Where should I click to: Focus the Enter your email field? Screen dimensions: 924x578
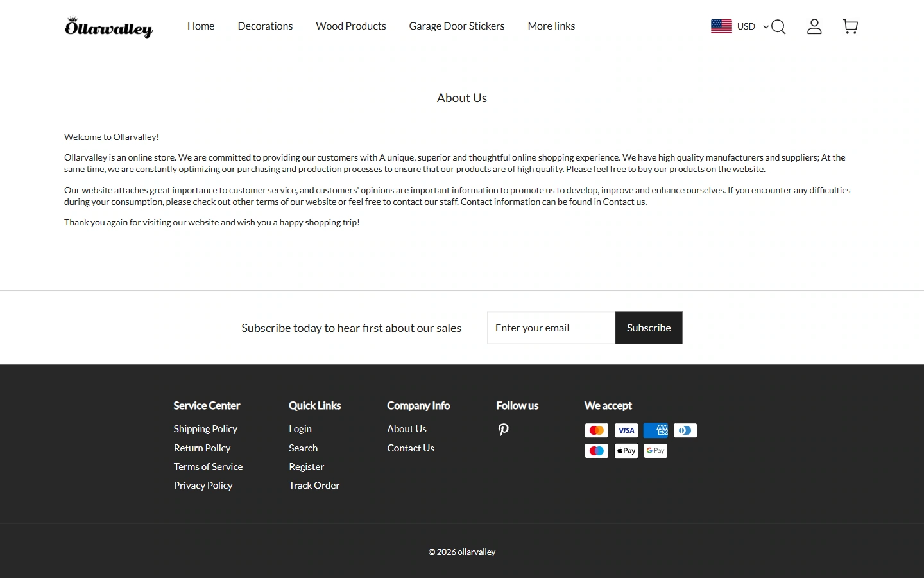tap(551, 328)
